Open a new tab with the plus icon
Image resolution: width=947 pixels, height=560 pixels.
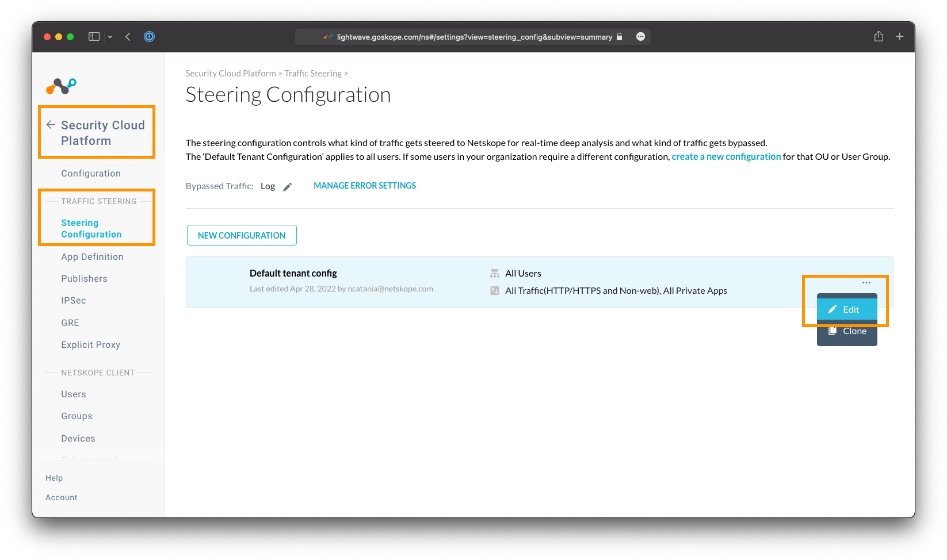(899, 37)
